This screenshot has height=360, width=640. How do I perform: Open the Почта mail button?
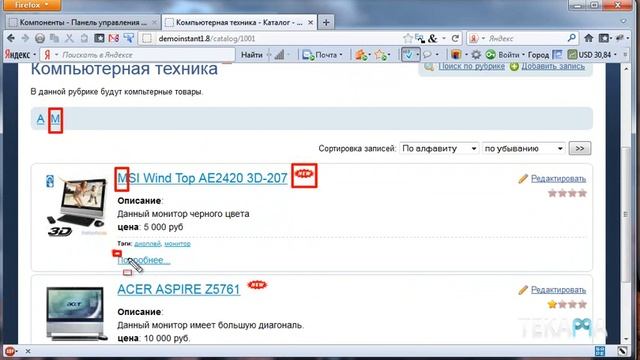point(322,55)
